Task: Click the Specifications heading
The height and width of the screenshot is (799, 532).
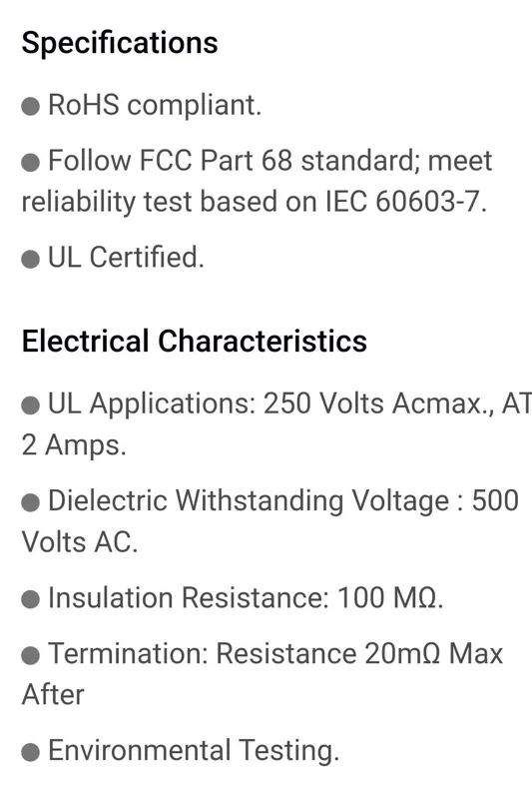Action: [120, 43]
